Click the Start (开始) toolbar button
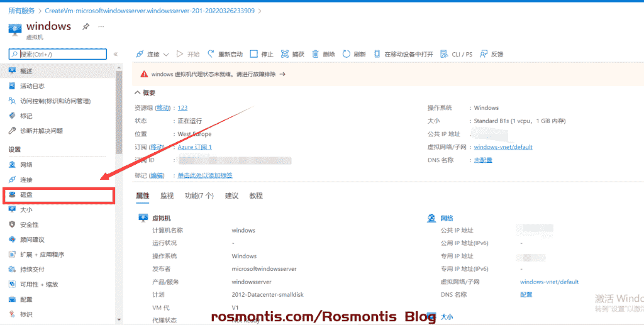644x325 pixels. click(x=188, y=54)
